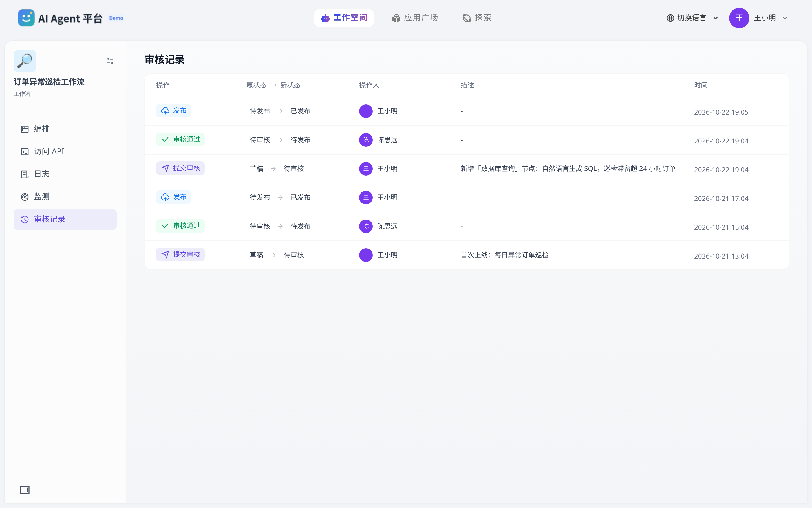Click 已发布 status in the 17:04 row
812x508 pixels.
coord(300,198)
